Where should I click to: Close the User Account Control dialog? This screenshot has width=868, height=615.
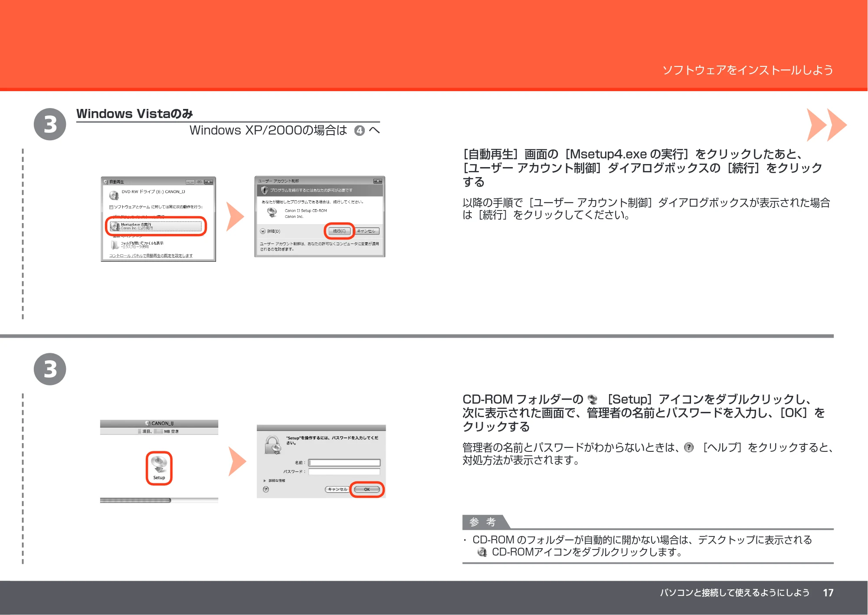377,181
